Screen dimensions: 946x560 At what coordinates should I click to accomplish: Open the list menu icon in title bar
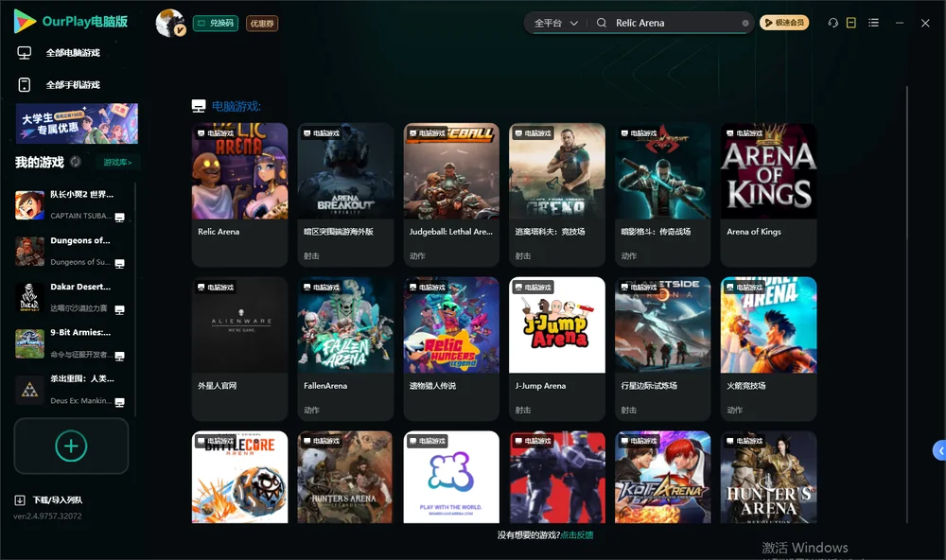click(x=873, y=23)
